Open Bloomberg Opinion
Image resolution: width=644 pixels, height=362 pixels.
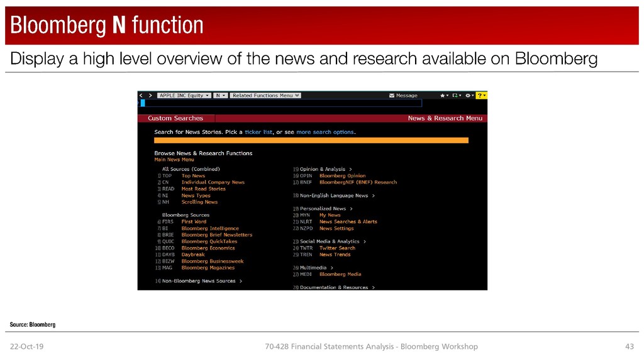342,176
